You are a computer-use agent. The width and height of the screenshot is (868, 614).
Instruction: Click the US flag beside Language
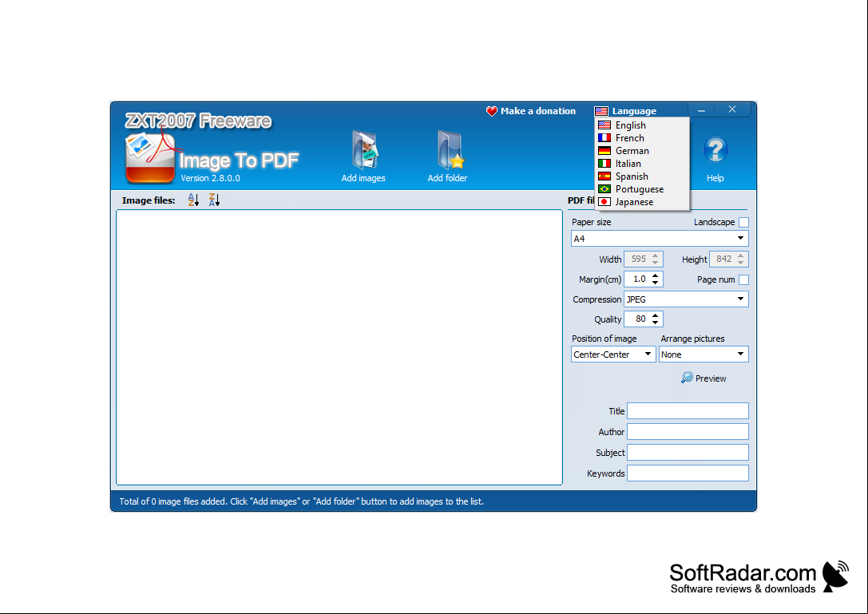point(601,111)
